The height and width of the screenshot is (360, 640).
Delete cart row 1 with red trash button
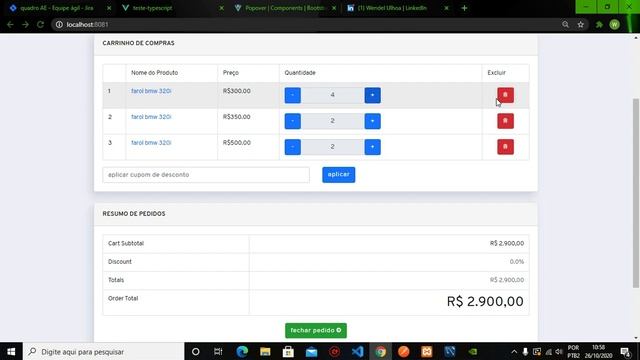(x=505, y=95)
